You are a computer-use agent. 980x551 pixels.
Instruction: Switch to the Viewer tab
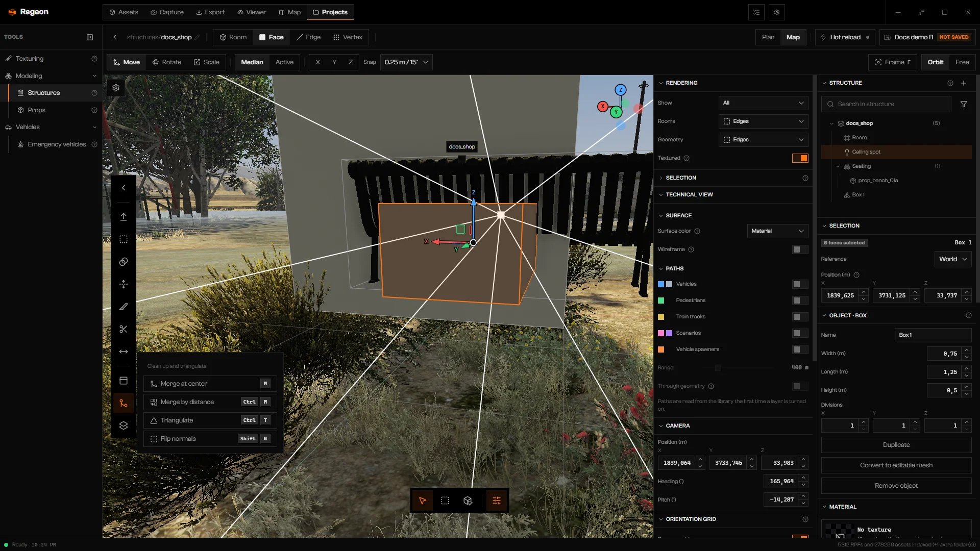252,12
